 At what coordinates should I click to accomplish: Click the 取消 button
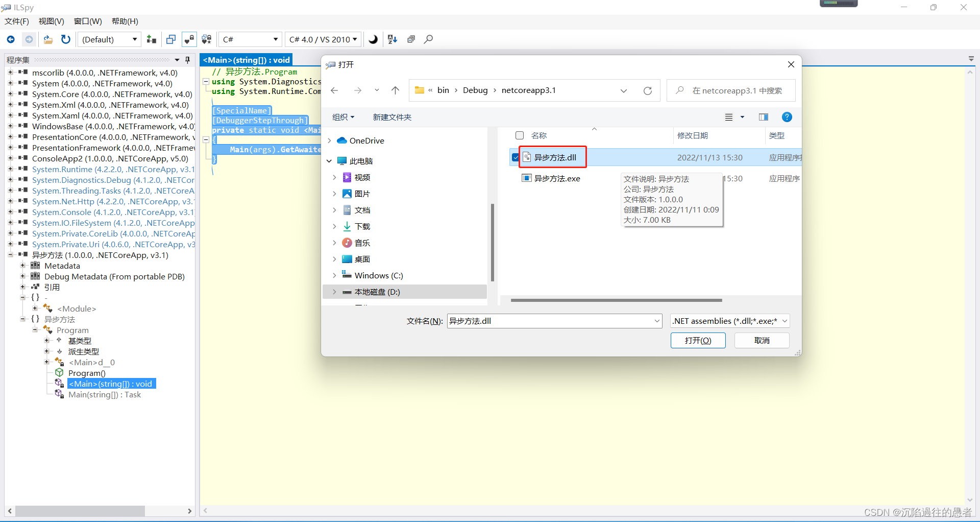point(761,340)
